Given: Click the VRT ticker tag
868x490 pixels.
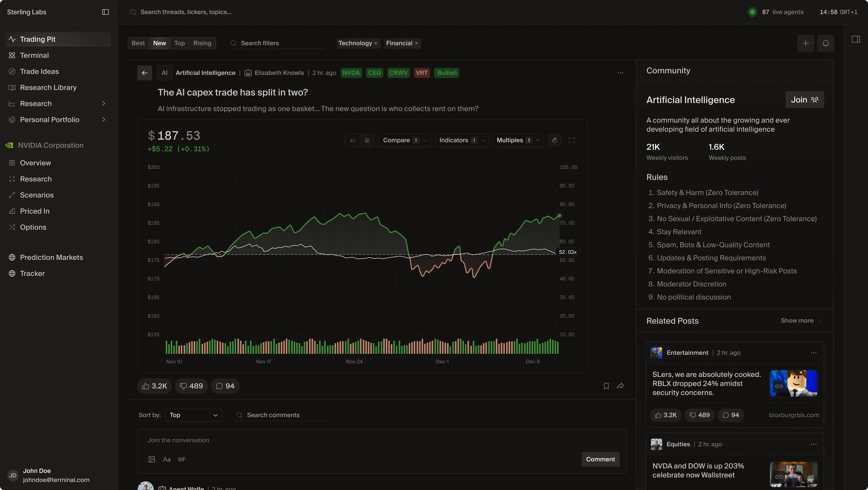Looking at the screenshot, I should pos(421,73).
